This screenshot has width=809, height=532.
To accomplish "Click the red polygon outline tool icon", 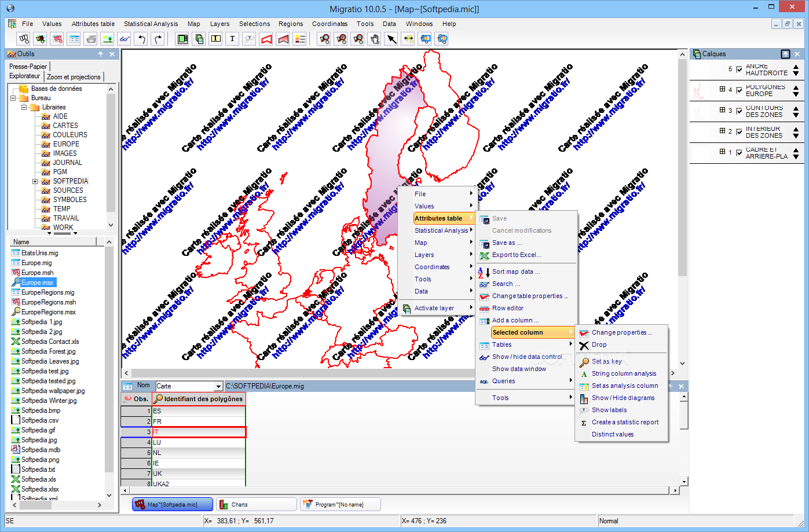I will (x=266, y=39).
